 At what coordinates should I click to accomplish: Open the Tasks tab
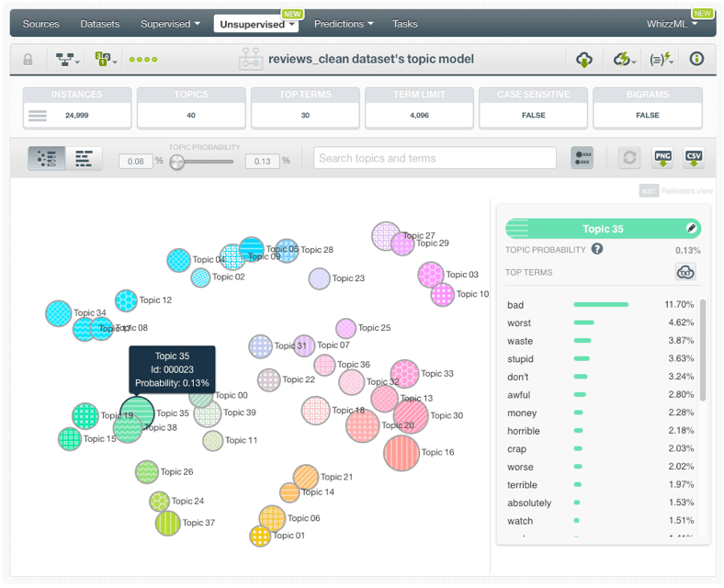(404, 24)
